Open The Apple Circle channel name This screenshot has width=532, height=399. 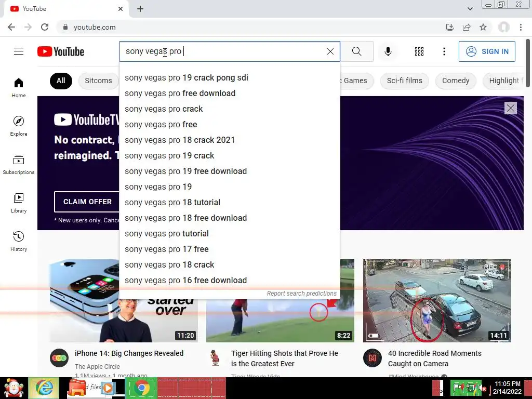coord(97,366)
